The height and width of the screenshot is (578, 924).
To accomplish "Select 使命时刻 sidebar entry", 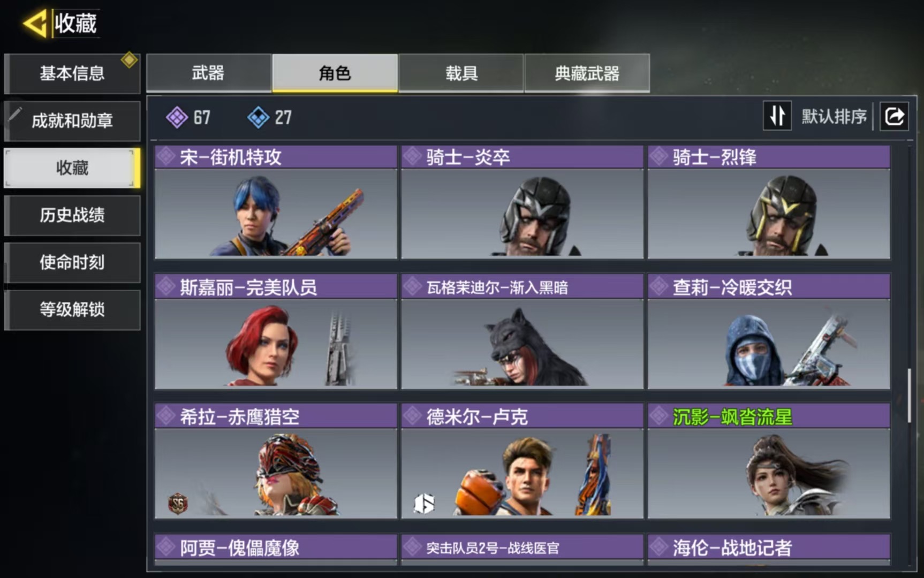I will [72, 262].
